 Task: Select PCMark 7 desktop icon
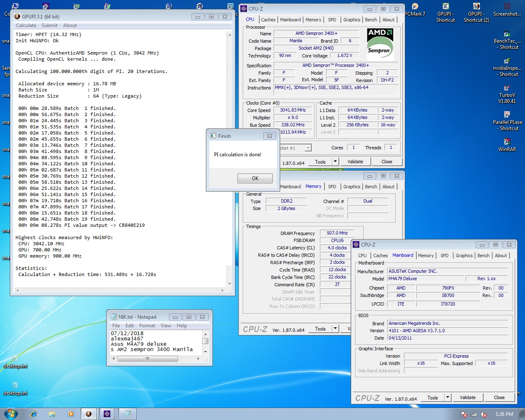pos(415,10)
